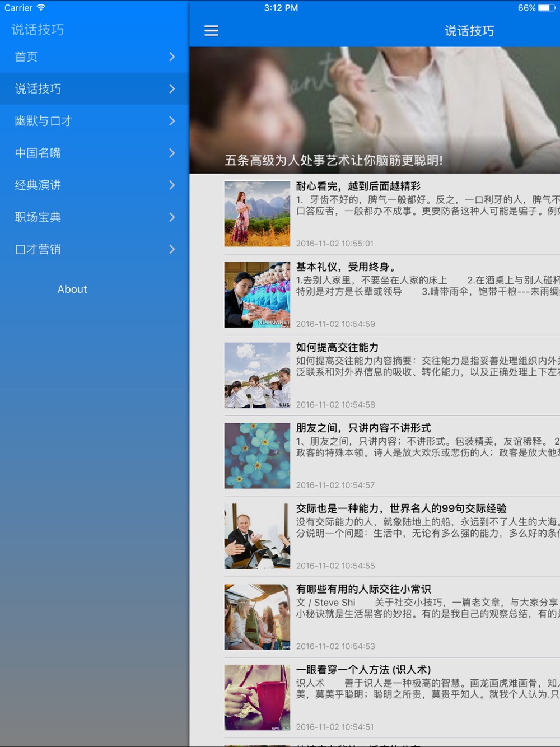The width and height of the screenshot is (560, 747).
Task: Open the hamburger menu icon
Action: click(x=211, y=31)
